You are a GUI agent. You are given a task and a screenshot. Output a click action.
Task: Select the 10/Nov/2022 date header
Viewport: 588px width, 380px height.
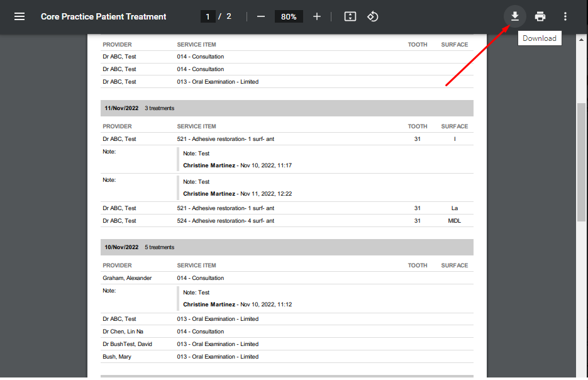(x=121, y=247)
